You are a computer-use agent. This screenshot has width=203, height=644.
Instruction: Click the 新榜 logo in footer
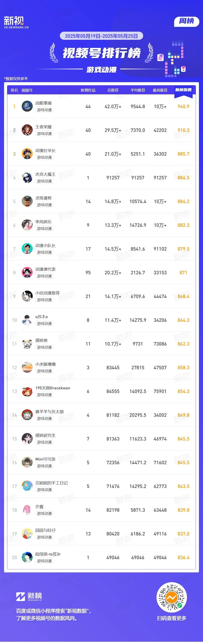(29, 597)
